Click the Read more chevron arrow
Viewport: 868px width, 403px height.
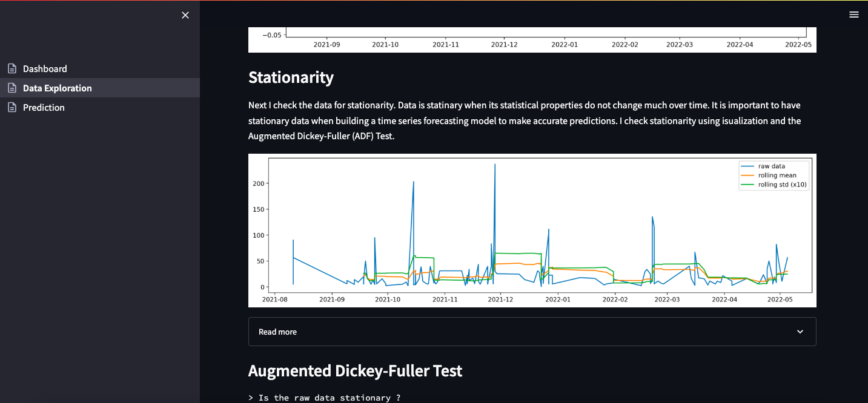pyautogui.click(x=800, y=332)
